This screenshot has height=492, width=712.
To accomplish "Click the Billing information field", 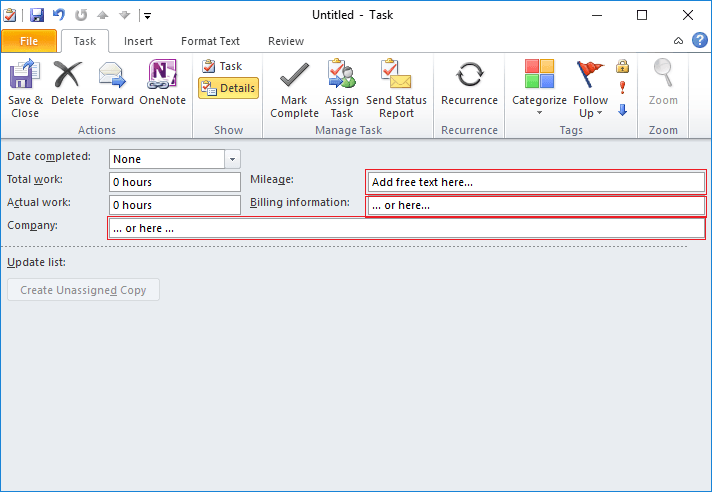I will point(536,205).
